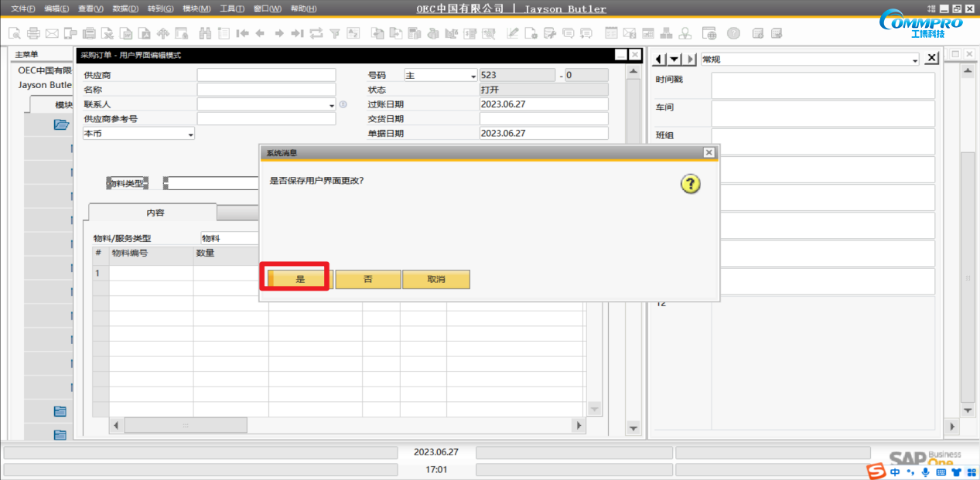Viewport: 980px width, 480px height.
Task: Toggle Sogou Chinese/English input mode
Action: 895,471
